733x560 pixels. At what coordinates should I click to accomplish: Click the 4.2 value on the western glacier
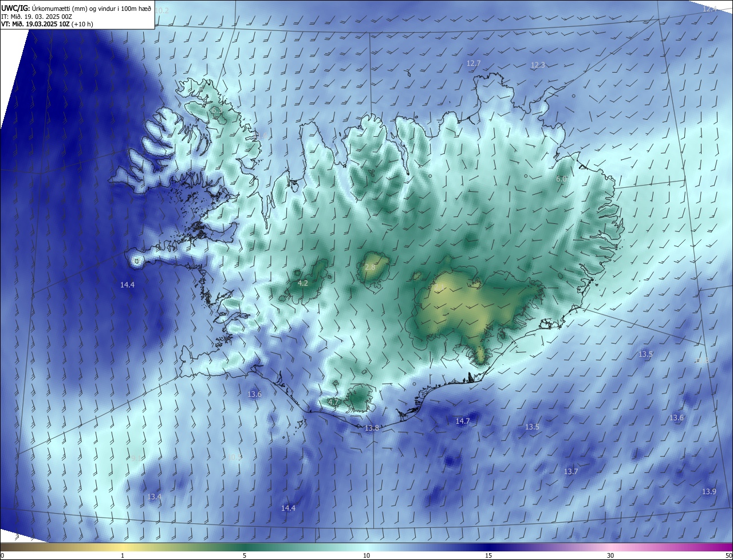303,283
